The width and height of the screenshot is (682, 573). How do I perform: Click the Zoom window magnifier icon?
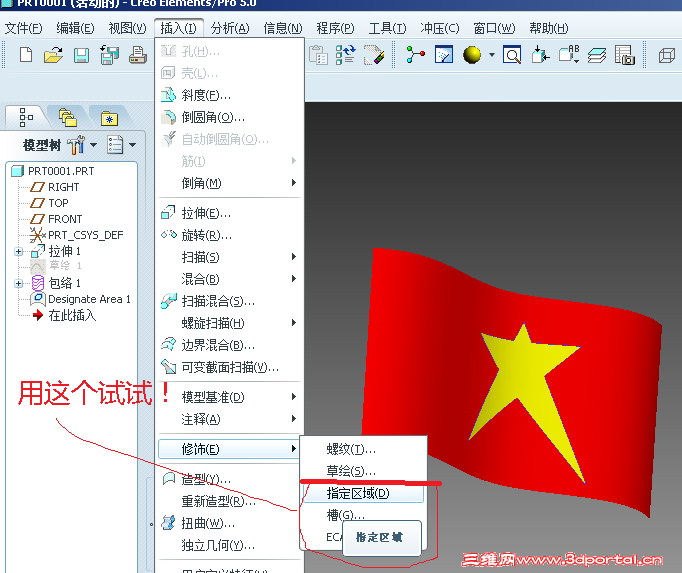point(512,55)
